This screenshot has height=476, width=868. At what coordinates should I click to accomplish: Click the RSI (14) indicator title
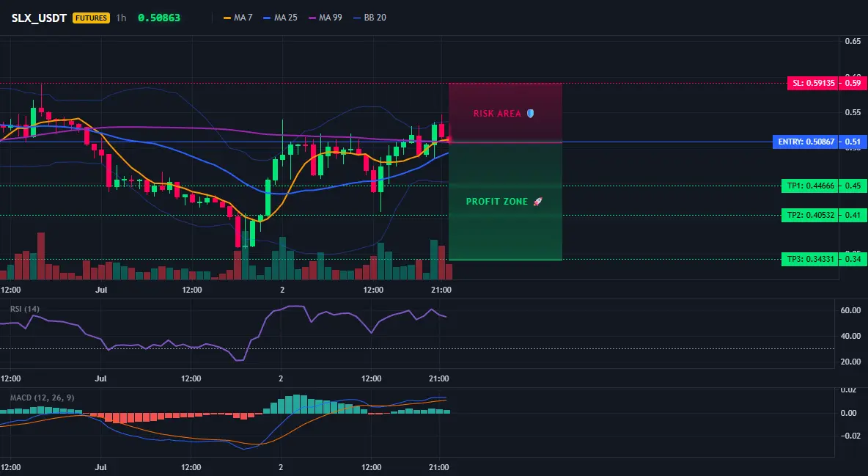25,309
